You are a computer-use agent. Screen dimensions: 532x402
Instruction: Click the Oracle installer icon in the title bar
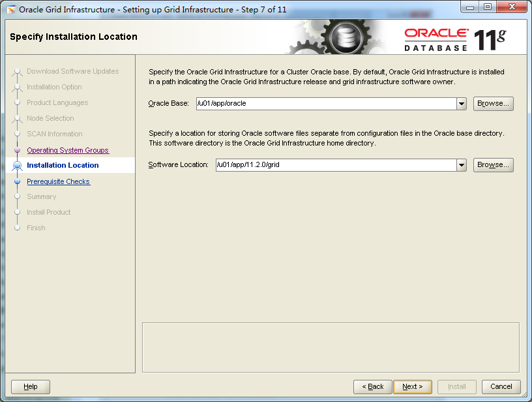(11, 10)
